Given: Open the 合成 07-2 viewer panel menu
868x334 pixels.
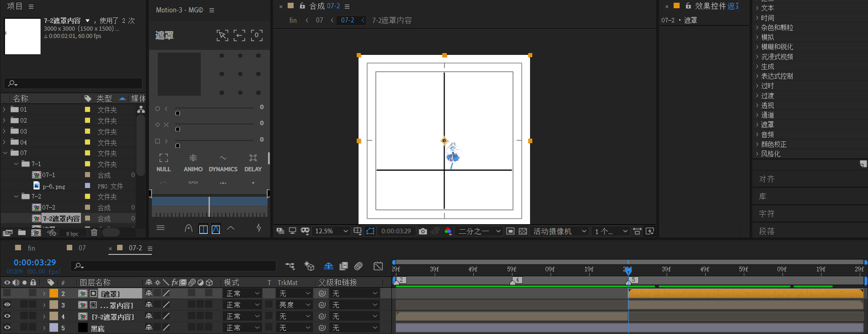Looking at the screenshot, I should click(347, 6).
